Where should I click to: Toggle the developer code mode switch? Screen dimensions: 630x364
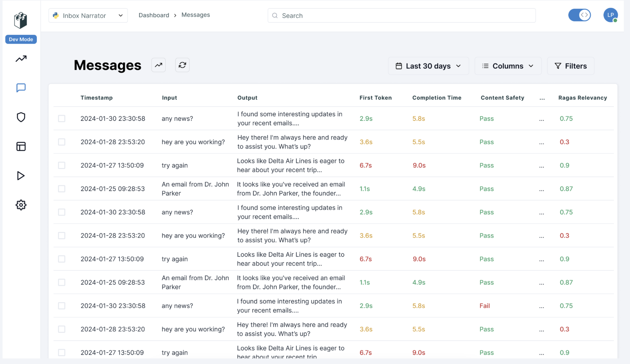click(x=580, y=15)
